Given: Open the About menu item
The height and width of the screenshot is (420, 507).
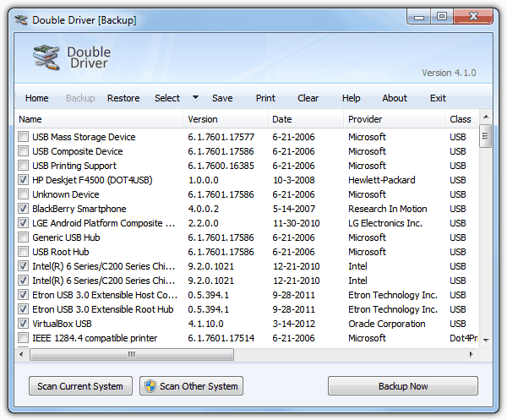Looking at the screenshot, I should 395,98.
